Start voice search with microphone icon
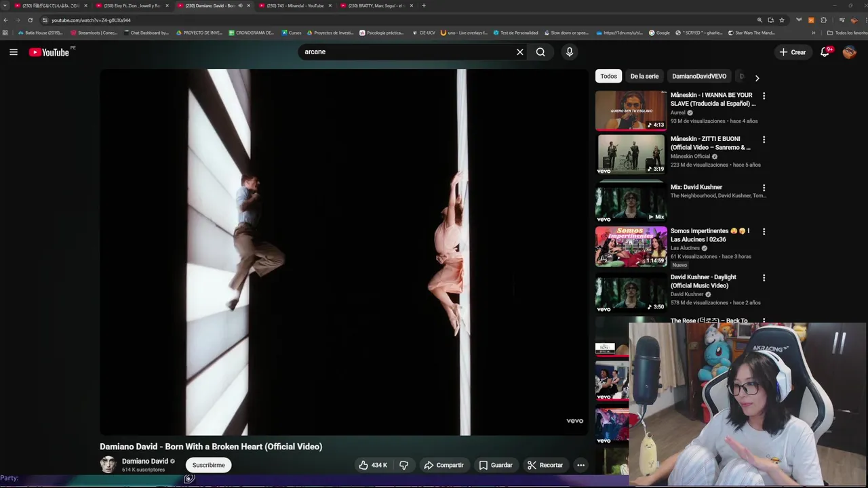Screen dimensions: 868x488 tap(570, 52)
